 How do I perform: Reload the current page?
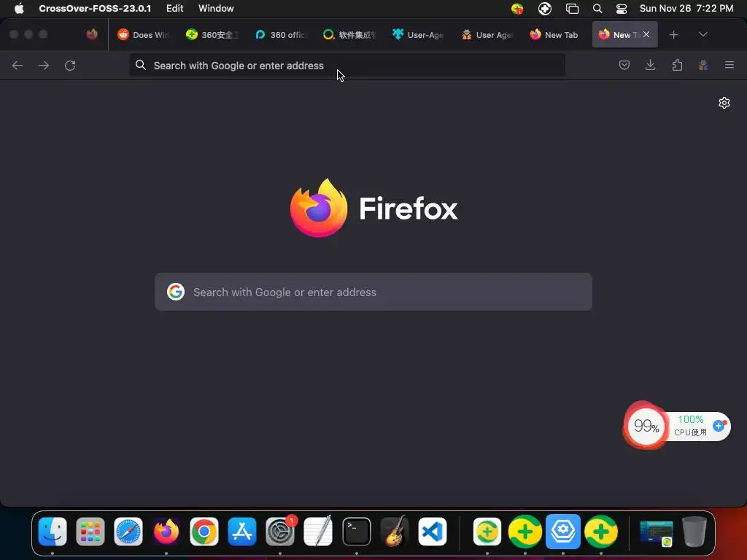point(70,65)
